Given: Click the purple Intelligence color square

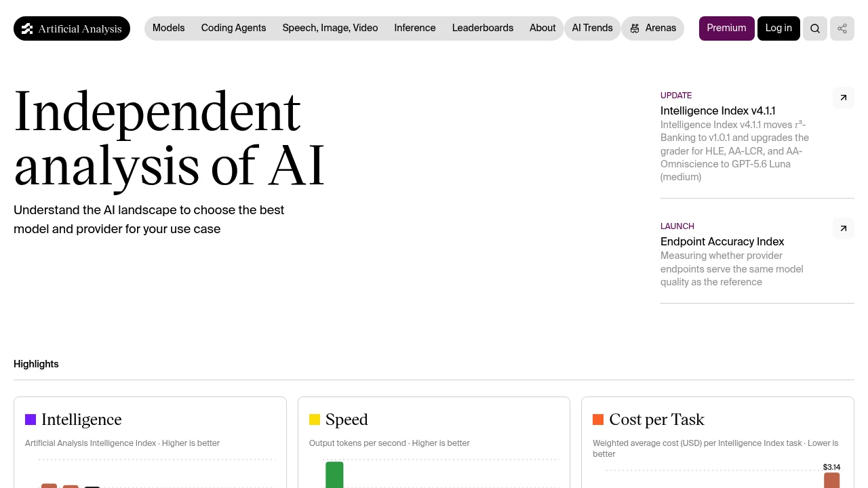Looking at the screenshot, I should [31, 420].
